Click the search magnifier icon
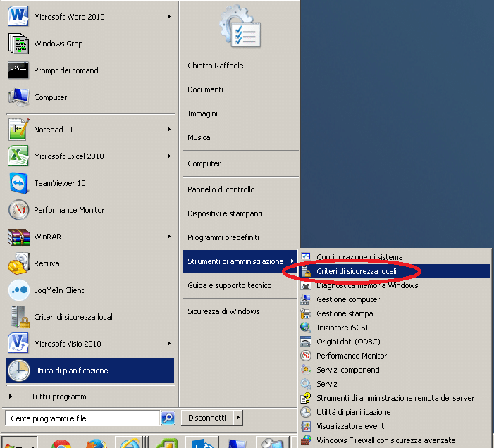This screenshot has height=448, width=494. point(168,418)
